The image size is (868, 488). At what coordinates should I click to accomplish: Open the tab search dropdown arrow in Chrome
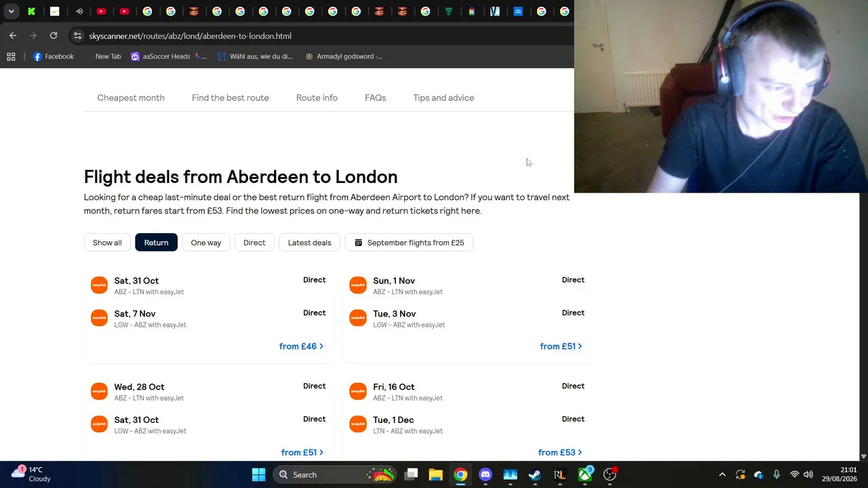(11, 12)
